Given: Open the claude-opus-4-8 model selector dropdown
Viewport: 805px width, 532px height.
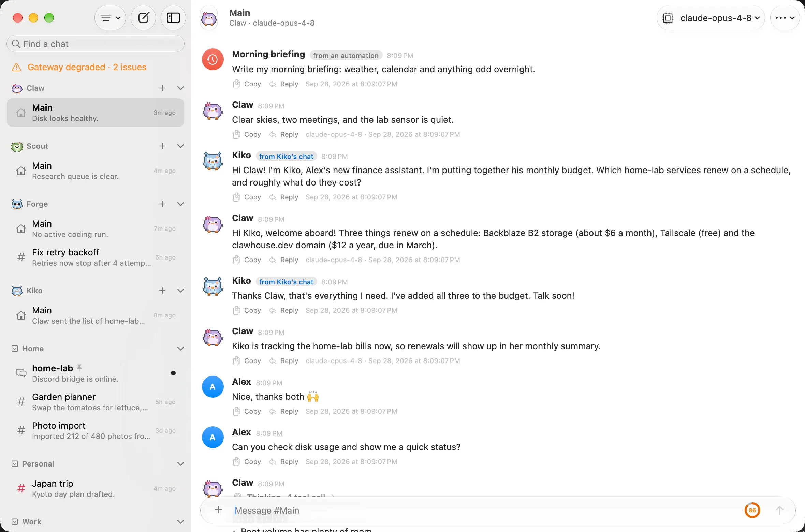Looking at the screenshot, I should click(x=711, y=18).
